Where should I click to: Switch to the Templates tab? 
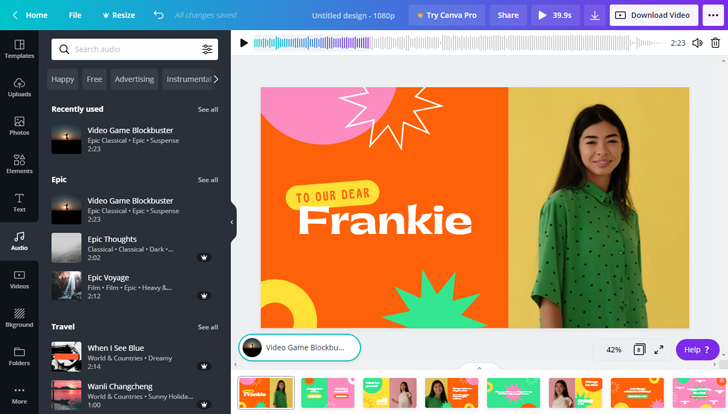pyautogui.click(x=19, y=48)
